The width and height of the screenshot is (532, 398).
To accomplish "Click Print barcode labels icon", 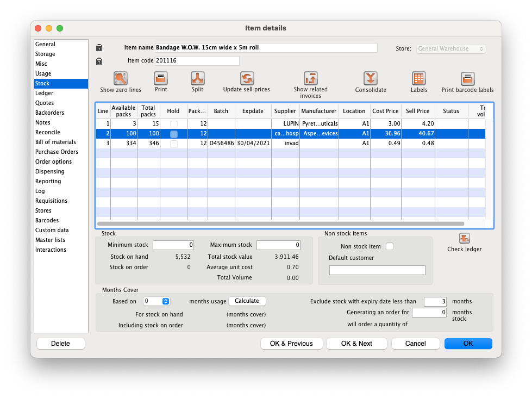I will [x=467, y=79].
